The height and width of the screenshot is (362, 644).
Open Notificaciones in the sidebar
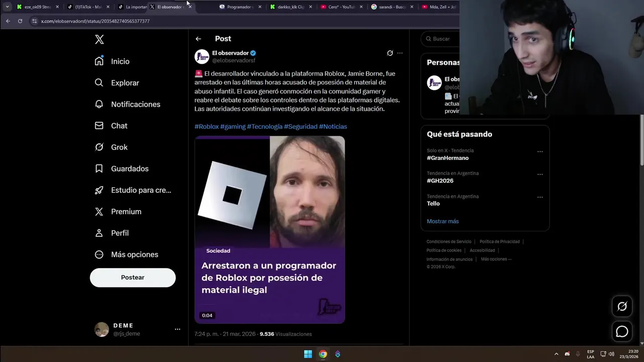pos(127,104)
